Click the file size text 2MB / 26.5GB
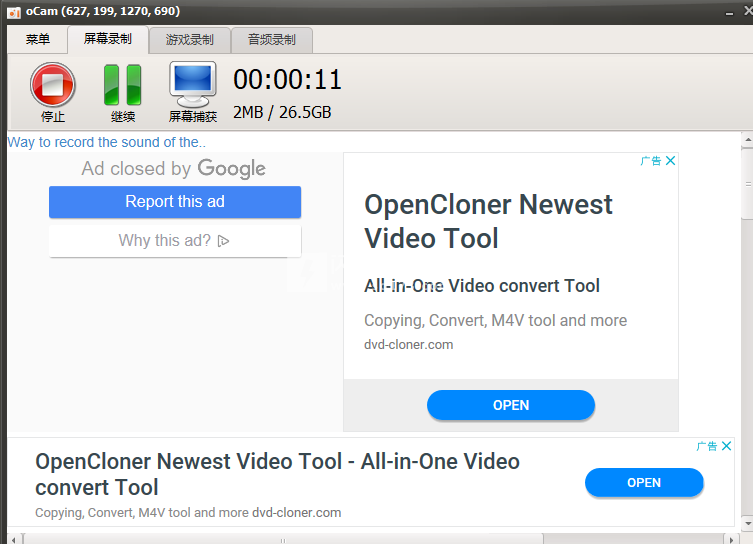This screenshot has width=753, height=544. (x=282, y=112)
